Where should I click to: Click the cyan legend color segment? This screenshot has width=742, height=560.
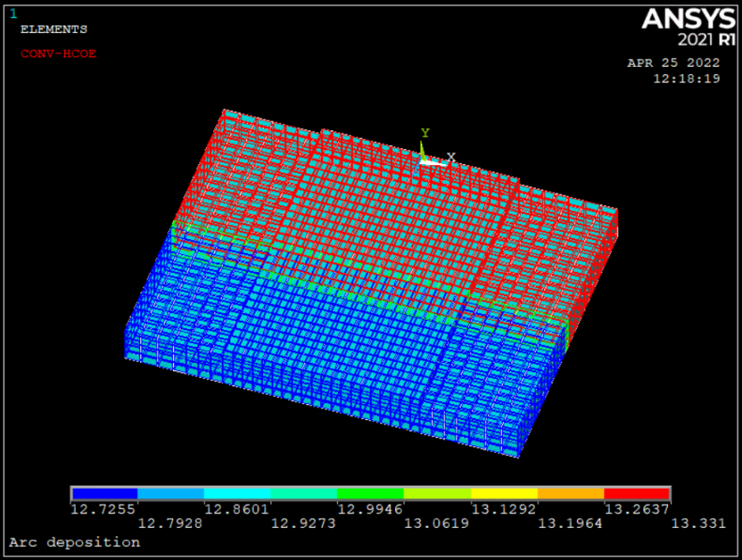point(237,494)
